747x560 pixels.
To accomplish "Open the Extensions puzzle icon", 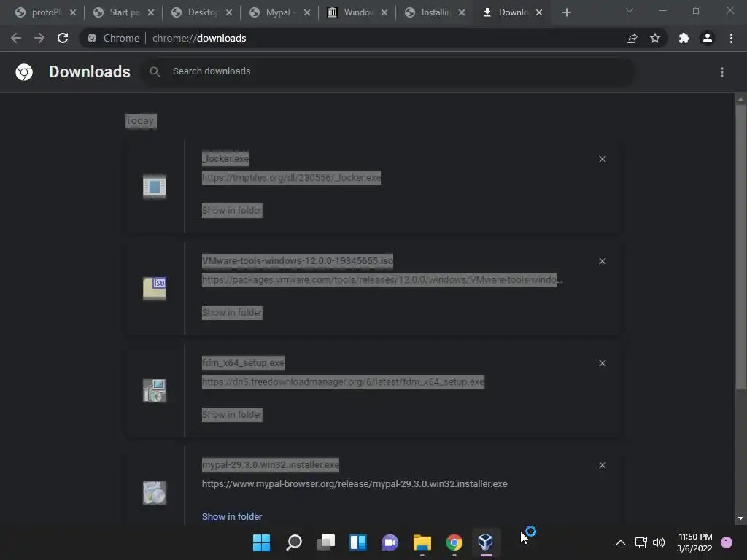I will (684, 38).
